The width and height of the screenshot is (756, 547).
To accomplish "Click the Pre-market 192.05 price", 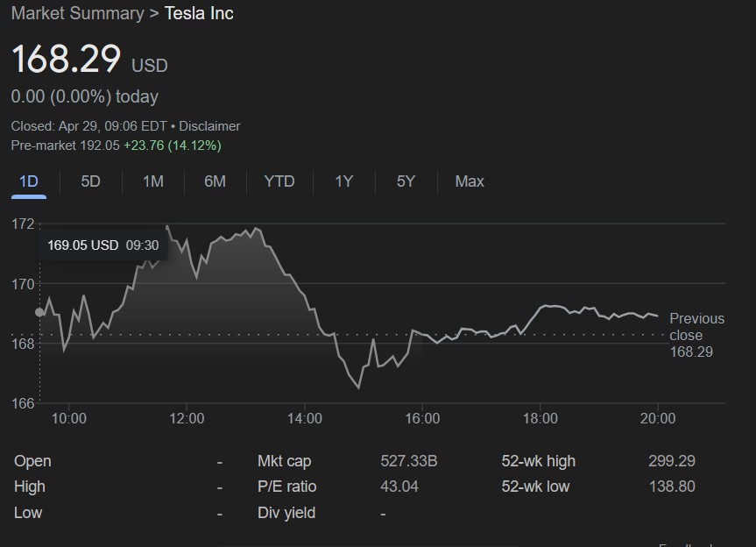I will [65, 146].
